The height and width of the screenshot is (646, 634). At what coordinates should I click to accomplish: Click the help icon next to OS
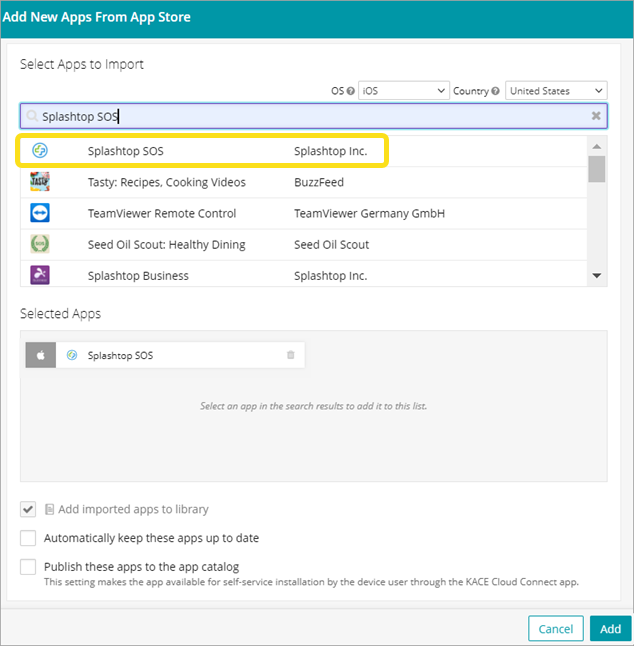[x=351, y=91]
